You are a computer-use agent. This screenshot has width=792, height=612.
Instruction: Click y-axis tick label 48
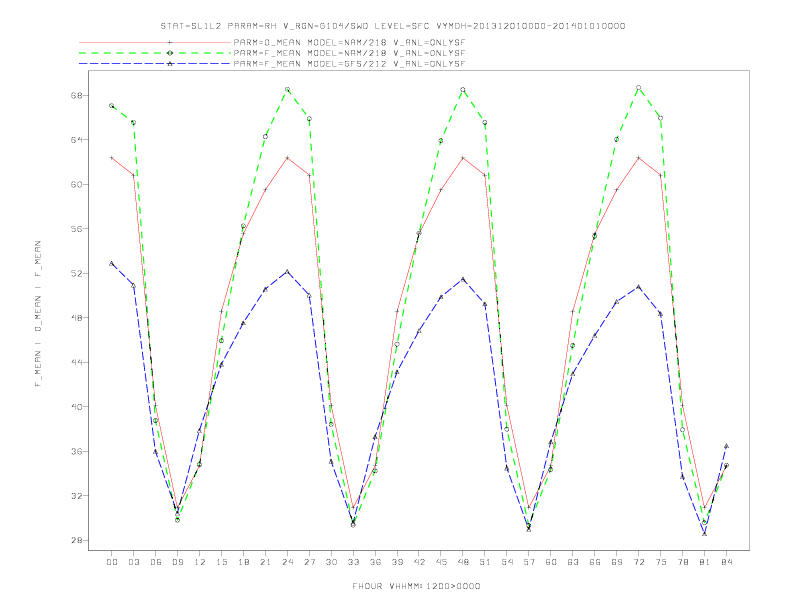78,318
